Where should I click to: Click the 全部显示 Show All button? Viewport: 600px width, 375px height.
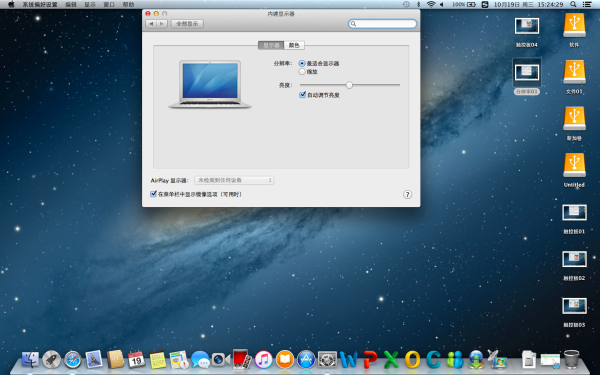pyautogui.click(x=187, y=24)
